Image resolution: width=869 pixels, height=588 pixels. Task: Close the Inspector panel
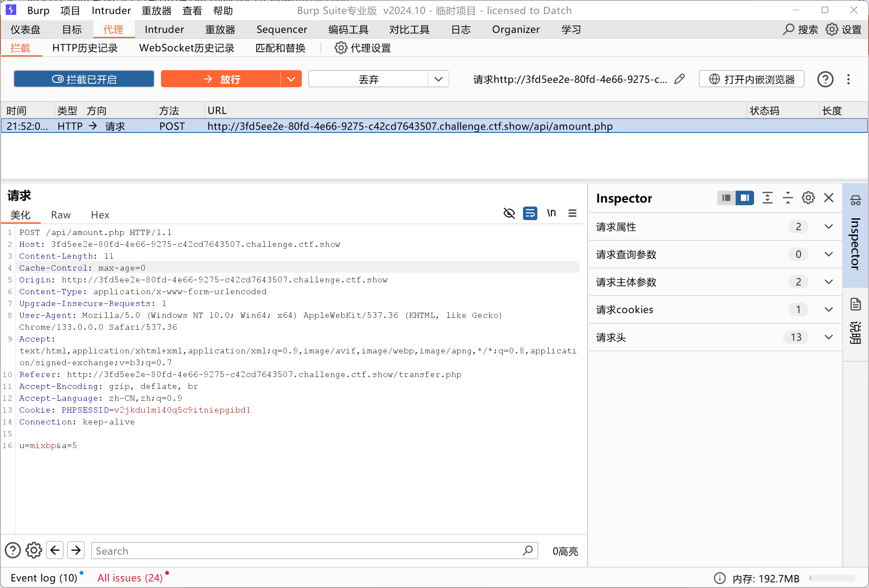(x=829, y=198)
